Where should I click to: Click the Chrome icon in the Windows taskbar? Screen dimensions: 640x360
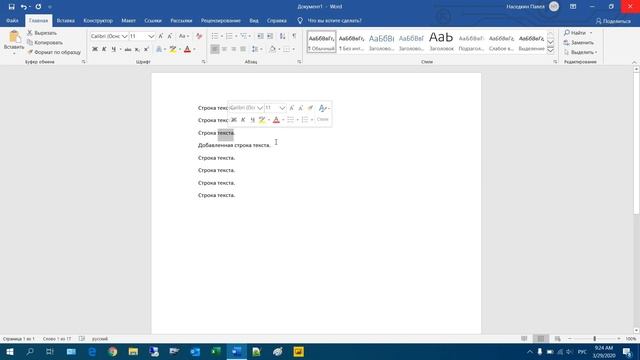[113, 351]
